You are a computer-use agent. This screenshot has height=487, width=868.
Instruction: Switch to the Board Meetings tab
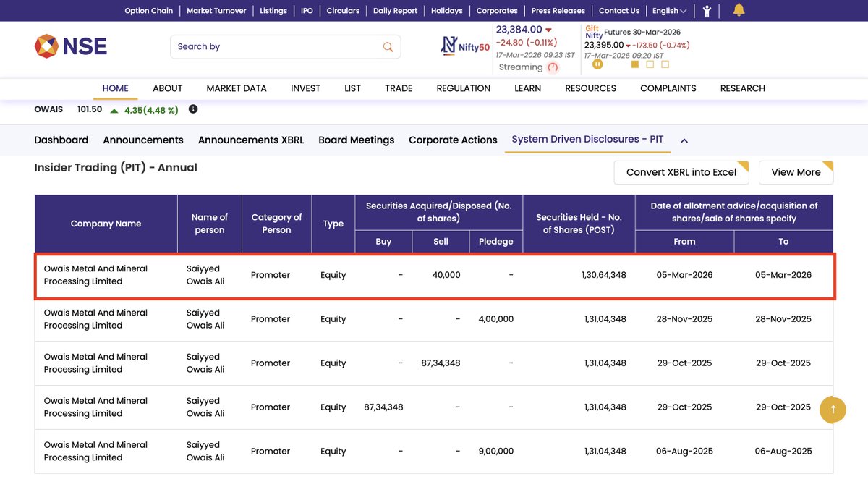click(x=357, y=140)
